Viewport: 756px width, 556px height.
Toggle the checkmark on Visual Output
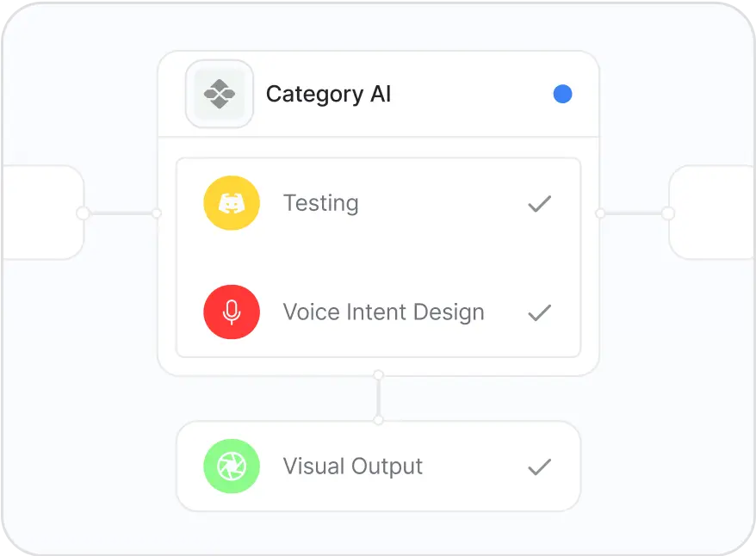tap(539, 467)
